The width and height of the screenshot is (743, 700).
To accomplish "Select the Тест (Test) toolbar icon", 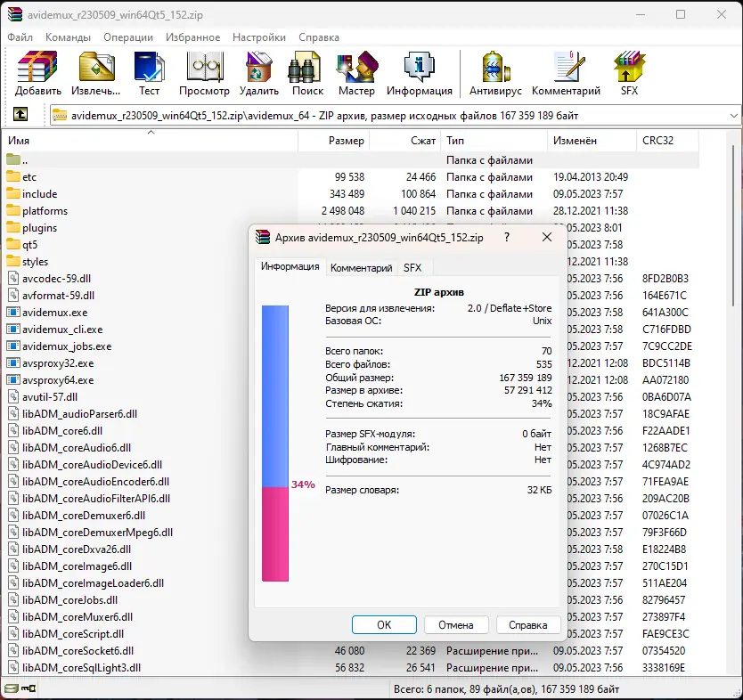I will 149,71.
